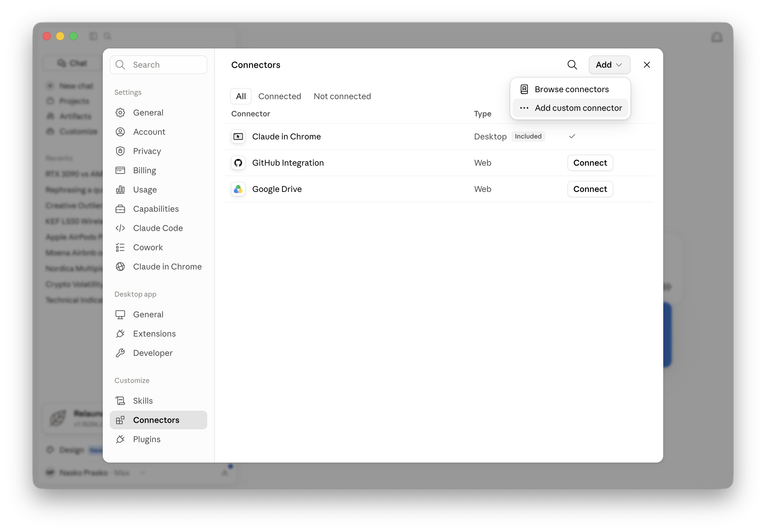Open Projects in background sidebar
The image size is (766, 532).
[69, 101]
